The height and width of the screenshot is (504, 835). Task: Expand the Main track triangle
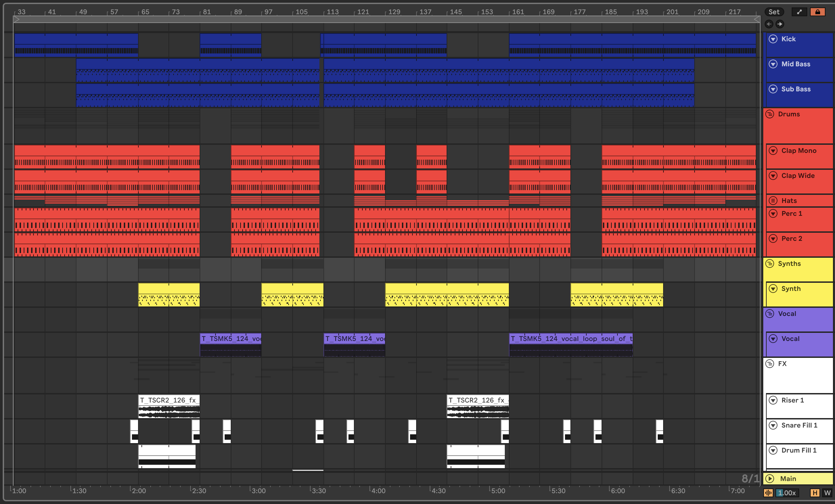[770, 479]
